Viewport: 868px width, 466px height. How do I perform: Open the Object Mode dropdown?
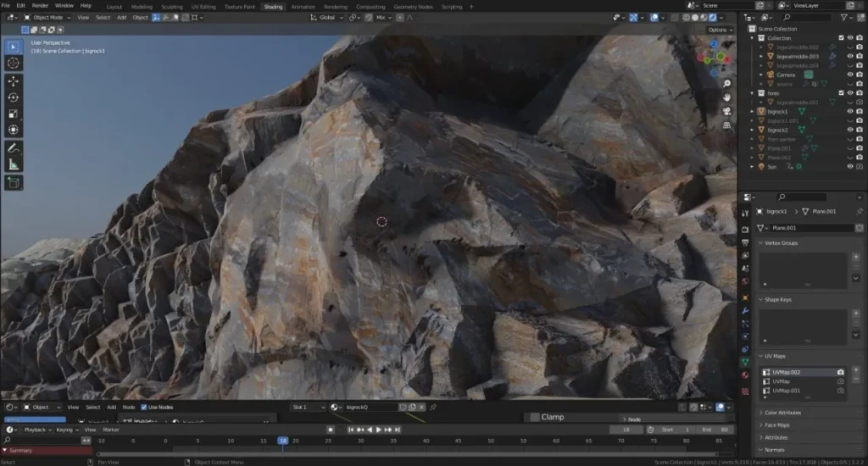[x=47, y=17]
